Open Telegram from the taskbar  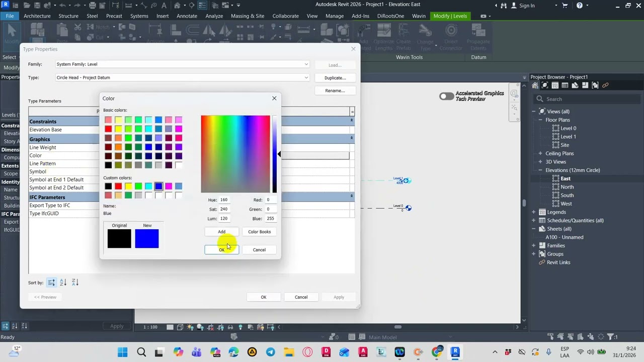click(270, 352)
